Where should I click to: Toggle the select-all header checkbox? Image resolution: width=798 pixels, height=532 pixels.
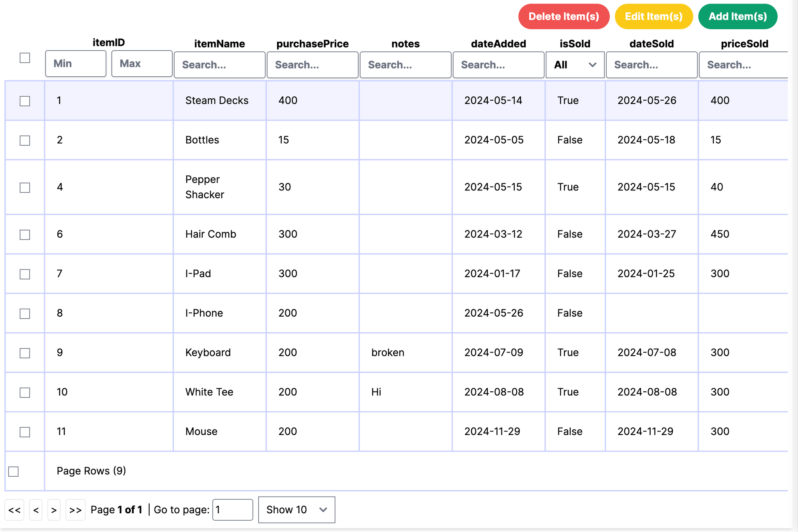click(x=25, y=58)
